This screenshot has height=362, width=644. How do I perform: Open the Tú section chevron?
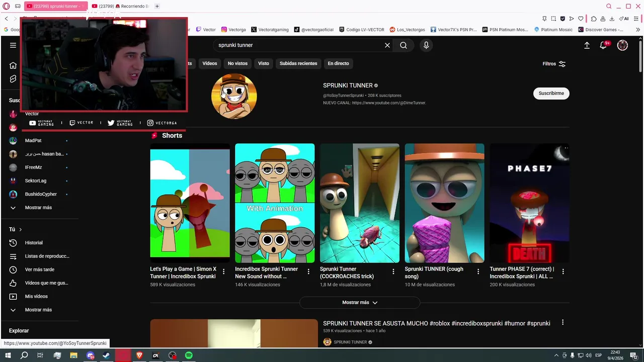(21, 230)
